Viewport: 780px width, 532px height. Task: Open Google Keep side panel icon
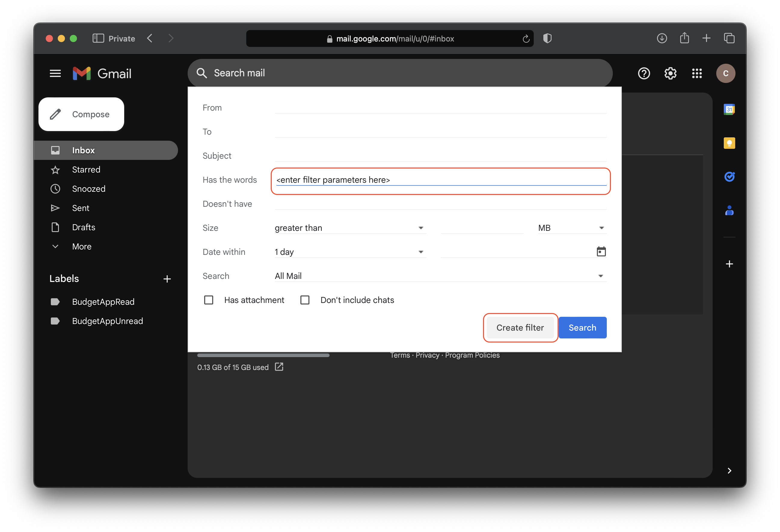(729, 143)
